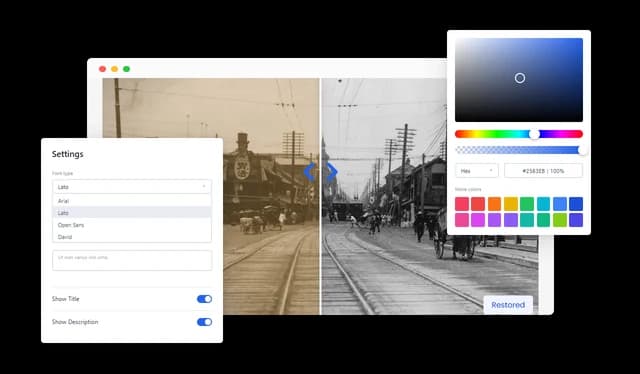Pick the orange swatch
The image size is (640, 374).
click(494, 204)
